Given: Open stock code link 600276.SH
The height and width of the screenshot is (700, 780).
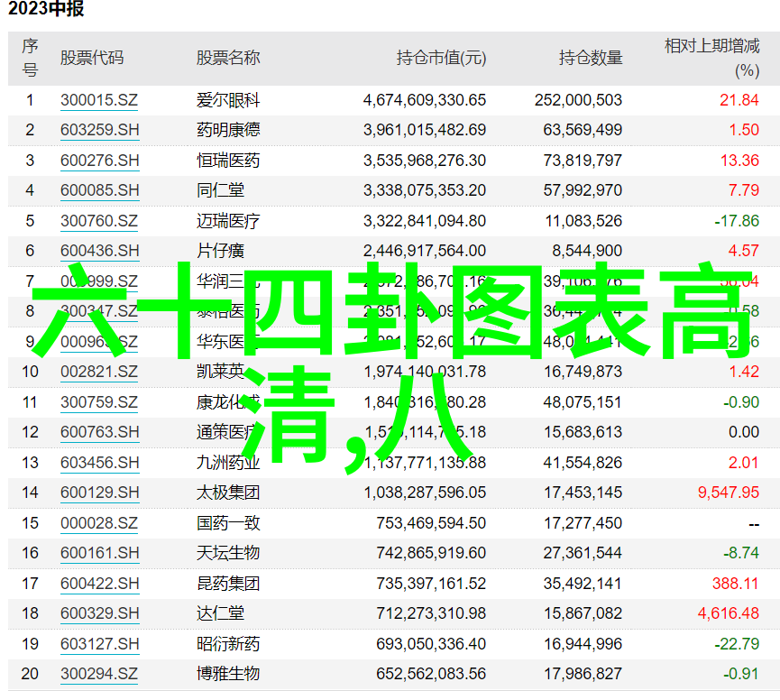Looking at the screenshot, I should click(x=99, y=161).
